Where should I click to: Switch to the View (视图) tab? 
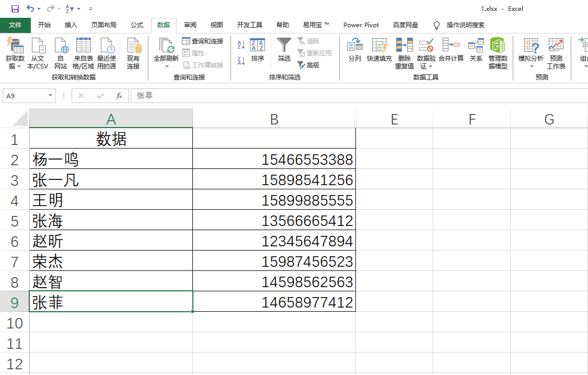tap(217, 25)
